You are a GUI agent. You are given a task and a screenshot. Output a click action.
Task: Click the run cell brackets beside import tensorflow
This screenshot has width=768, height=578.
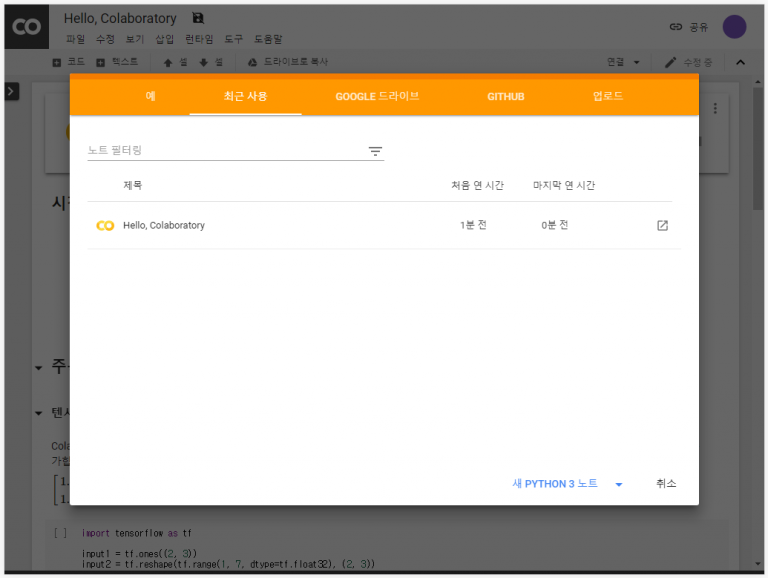[x=60, y=533]
